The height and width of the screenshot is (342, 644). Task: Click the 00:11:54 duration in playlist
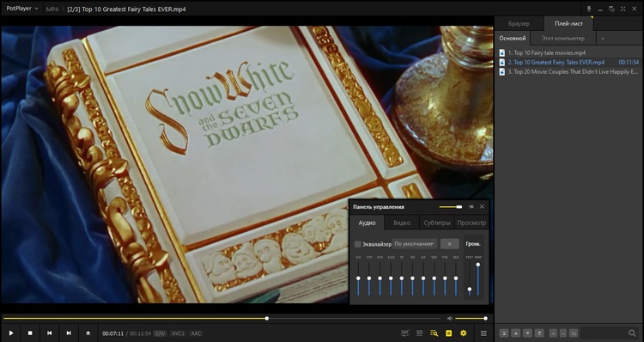(x=629, y=62)
